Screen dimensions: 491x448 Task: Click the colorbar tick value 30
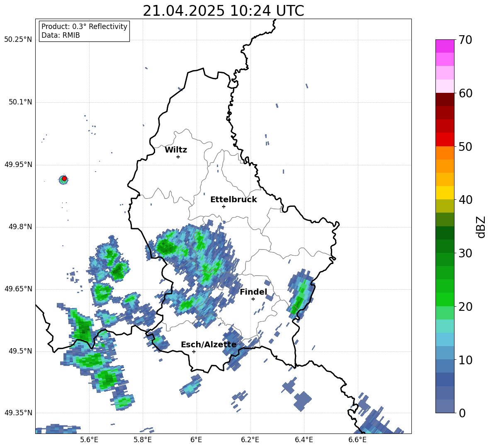[466, 253]
